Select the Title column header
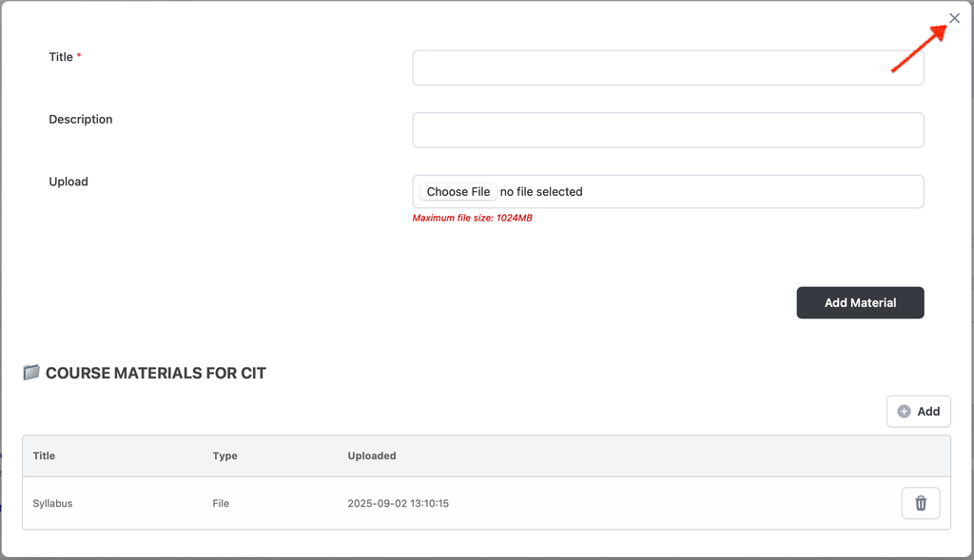The image size is (974, 560). tap(44, 455)
